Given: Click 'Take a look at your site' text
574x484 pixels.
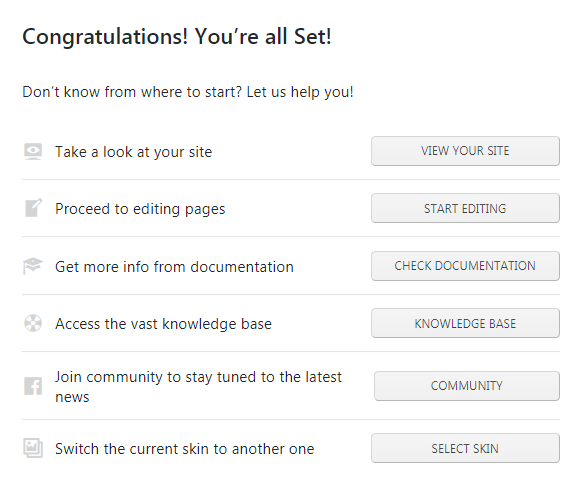Looking at the screenshot, I should 134,152.
